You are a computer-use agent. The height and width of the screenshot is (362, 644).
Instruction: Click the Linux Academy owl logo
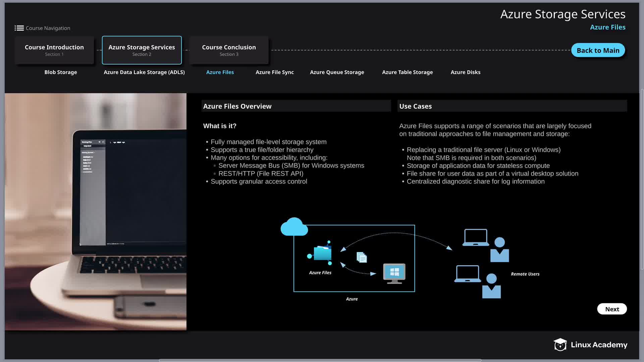coord(560,345)
